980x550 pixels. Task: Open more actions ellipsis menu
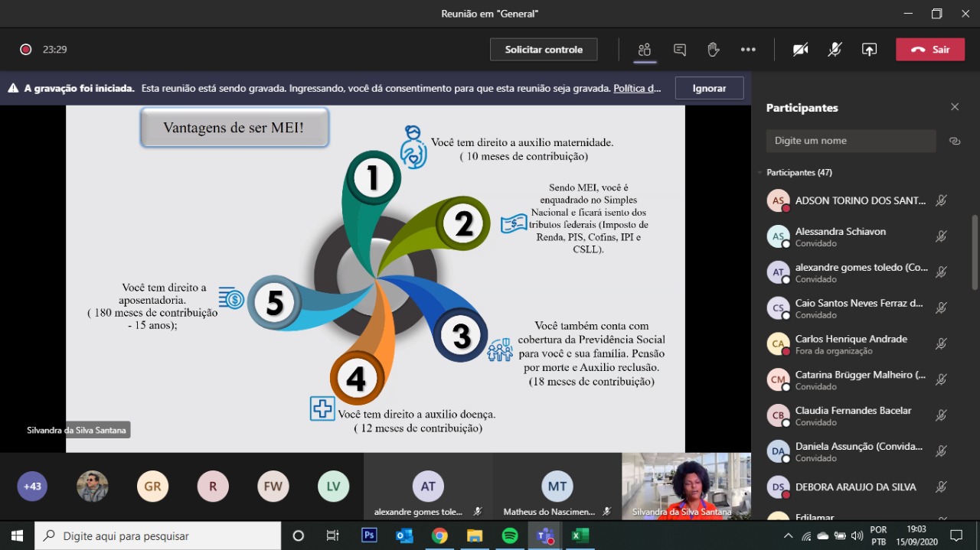(748, 50)
